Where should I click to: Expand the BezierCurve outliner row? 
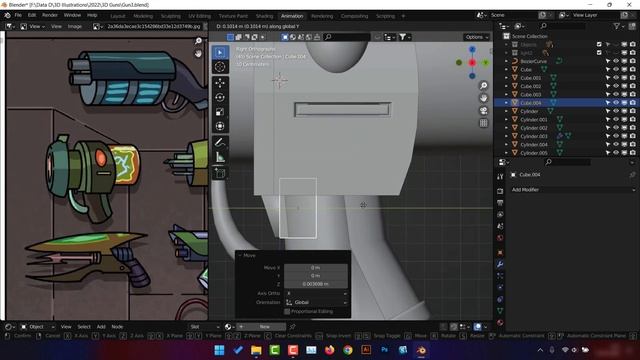507,61
